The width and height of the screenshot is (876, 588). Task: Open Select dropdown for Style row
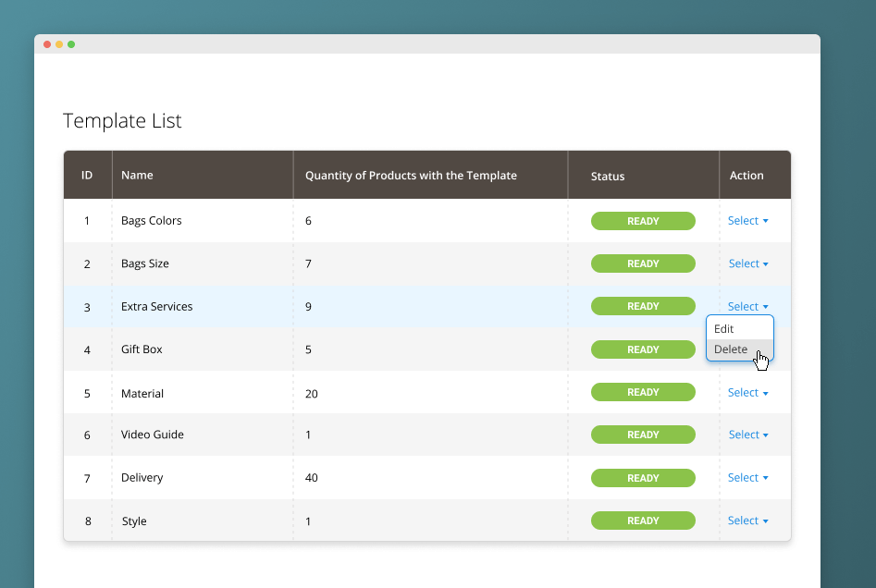[747, 521]
